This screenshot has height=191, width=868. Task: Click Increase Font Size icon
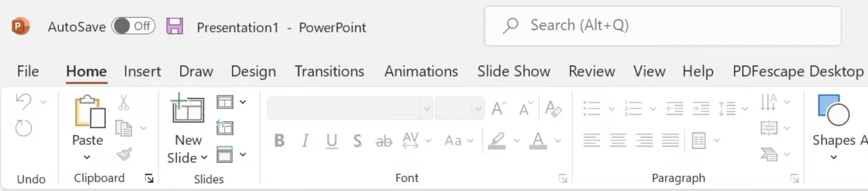(499, 109)
